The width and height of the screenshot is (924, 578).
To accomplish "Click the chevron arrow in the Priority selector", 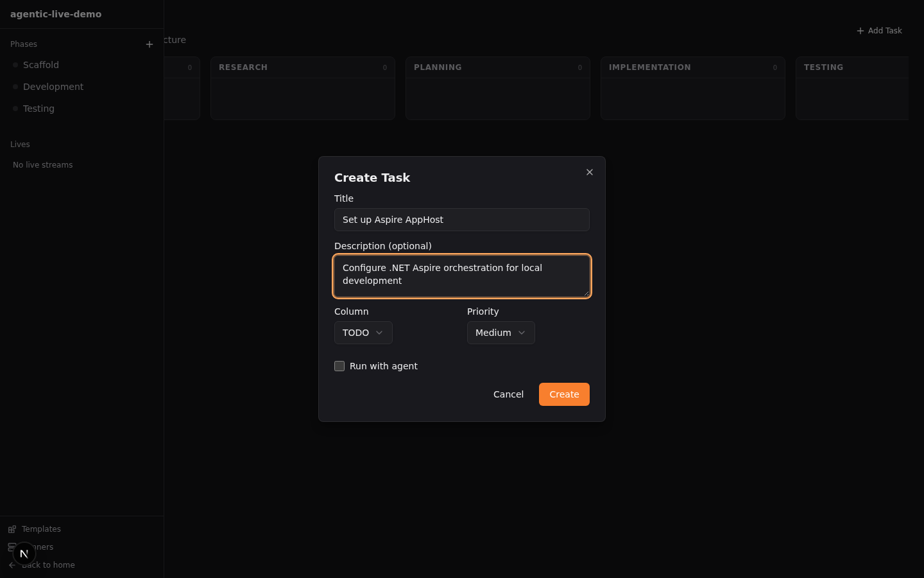I will click(522, 333).
